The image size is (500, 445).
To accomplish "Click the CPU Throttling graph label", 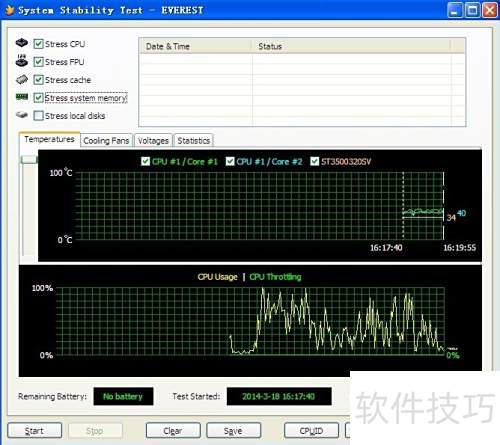I will click(275, 277).
